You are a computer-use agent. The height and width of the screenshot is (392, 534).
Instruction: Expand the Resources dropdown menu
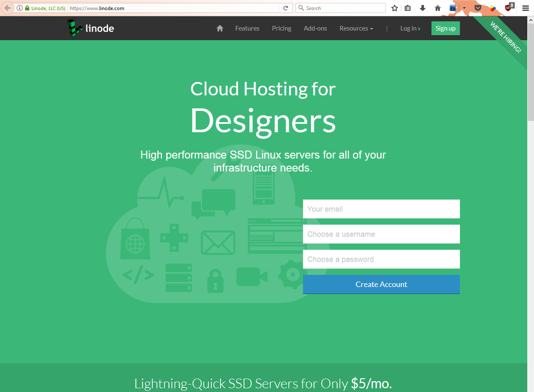click(x=356, y=28)
